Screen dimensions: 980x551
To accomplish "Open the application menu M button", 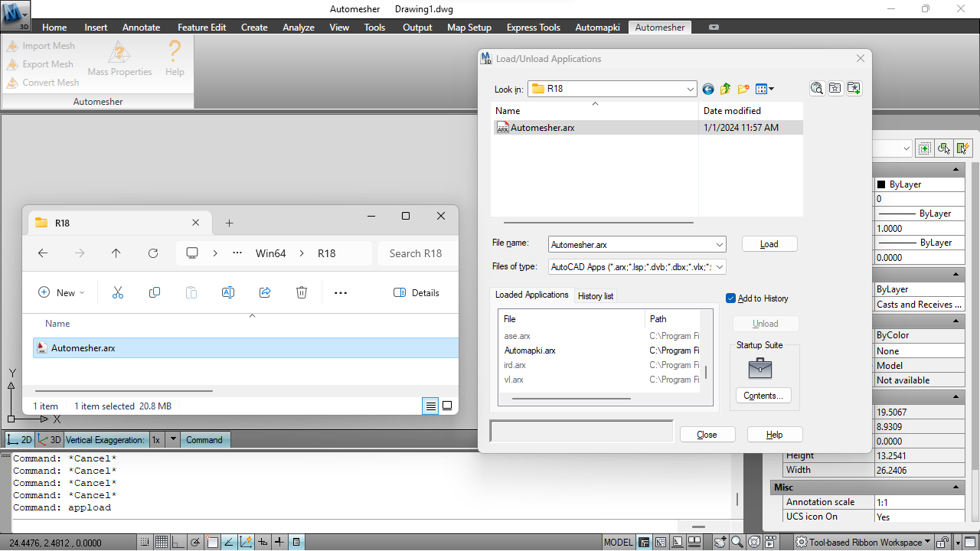I will point(15,15).
